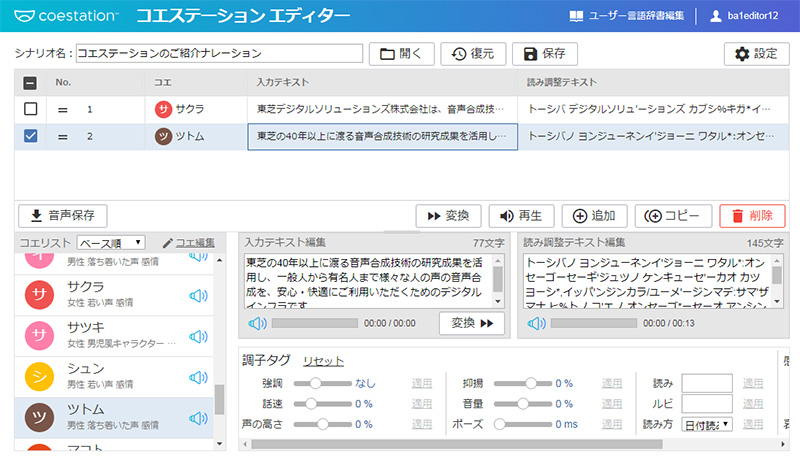Click the 復元 restore button
Viewport: 800px width, 465px height.
tap(473, 54)
